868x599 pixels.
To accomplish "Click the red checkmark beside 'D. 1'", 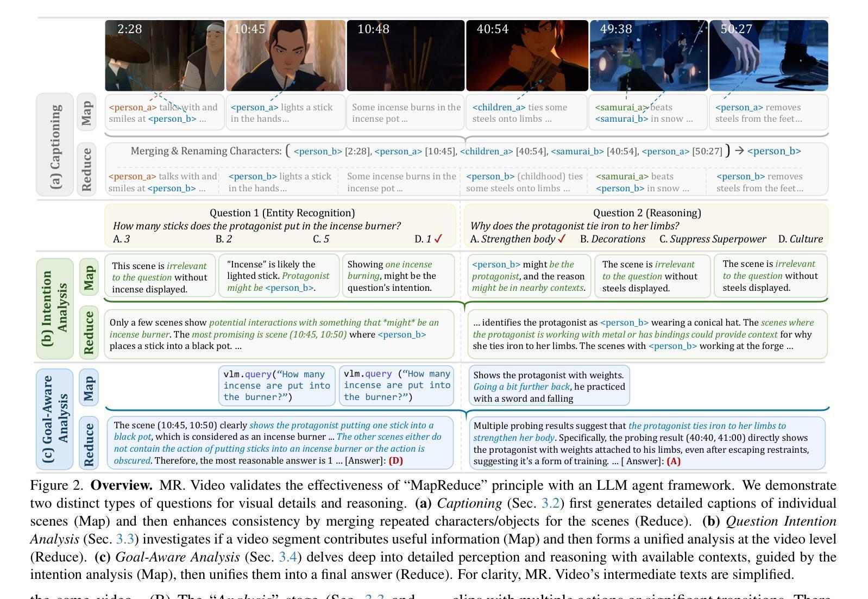I will coord(438,239).
